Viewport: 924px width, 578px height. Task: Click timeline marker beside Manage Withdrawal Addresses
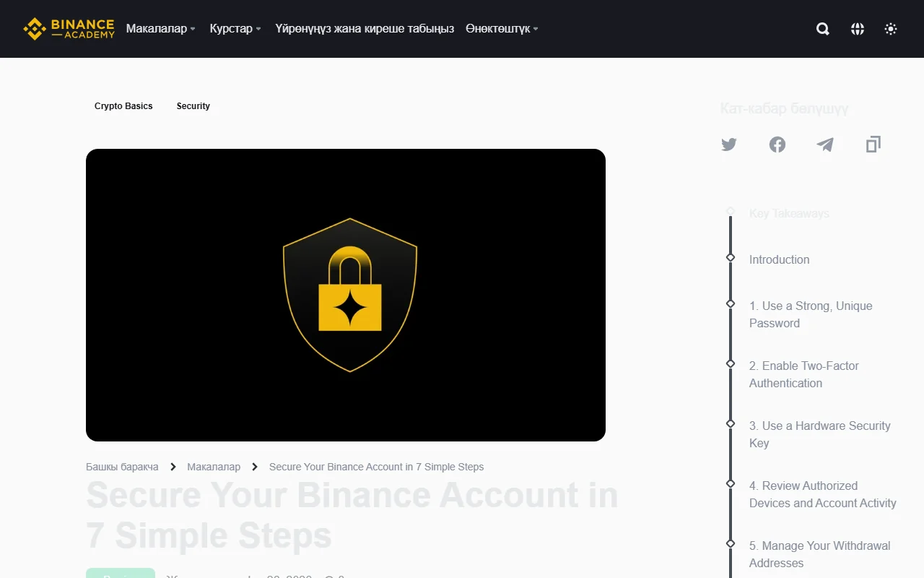(731, 543)
